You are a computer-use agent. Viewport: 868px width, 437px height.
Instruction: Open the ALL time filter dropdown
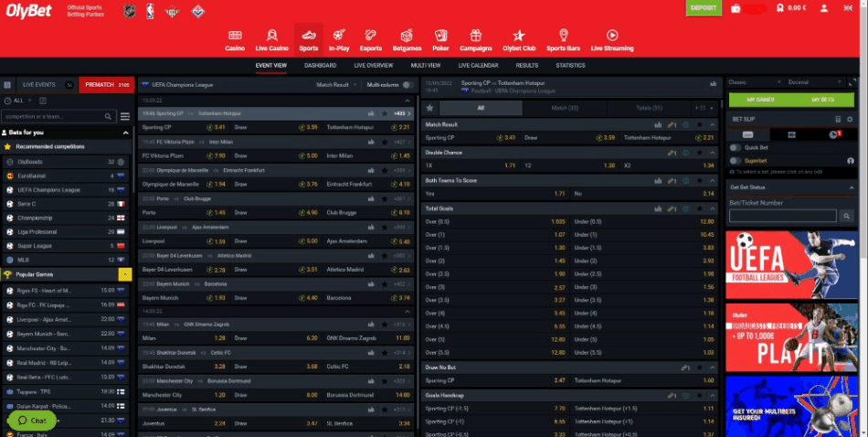(x=18, y=101)
